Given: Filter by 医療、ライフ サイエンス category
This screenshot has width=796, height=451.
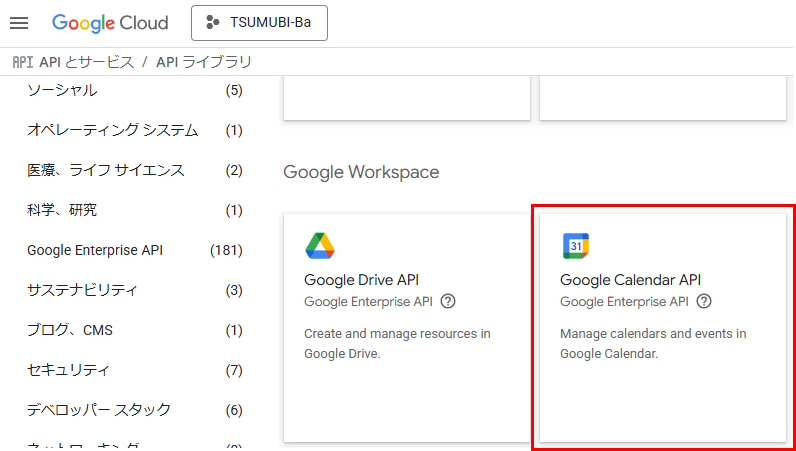Looking at the screenshot, I should (106, 171).
